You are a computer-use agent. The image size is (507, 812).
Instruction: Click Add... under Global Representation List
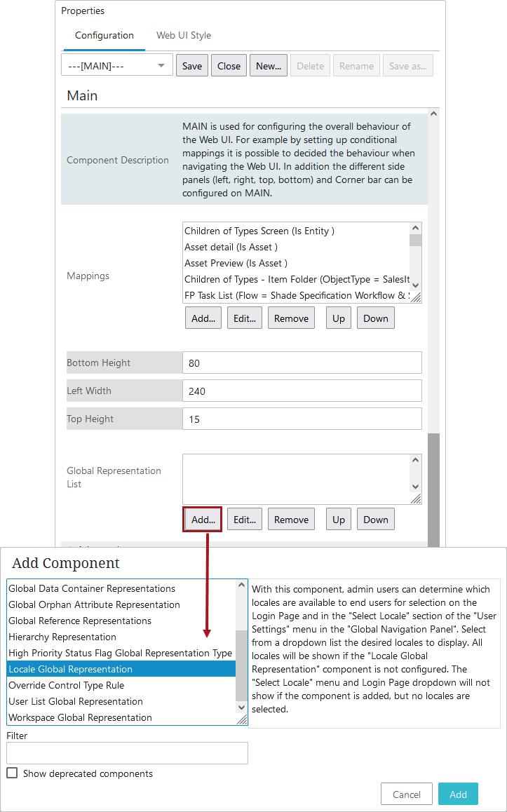coord(203,520)
